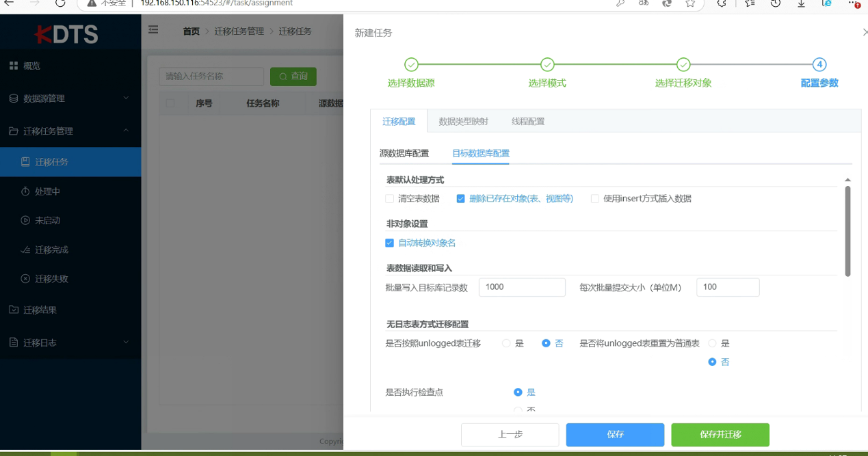Click the browser refresh icon
This screenshot has width=868, height=456.
click(60, 3)
